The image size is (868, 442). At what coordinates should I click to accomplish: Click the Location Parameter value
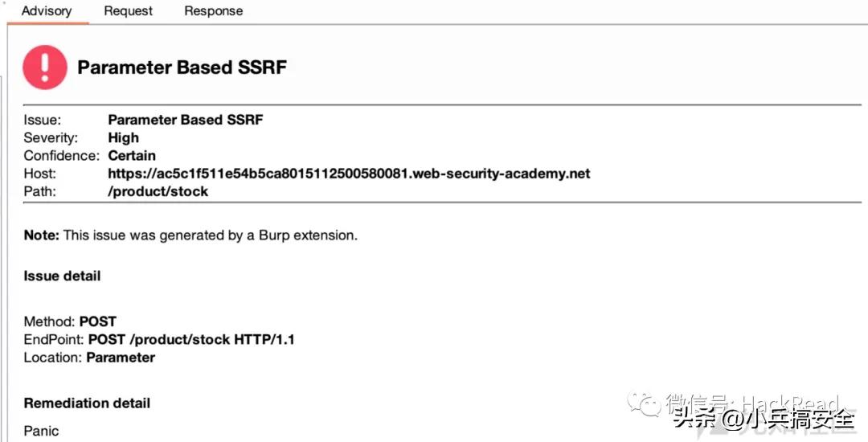[121, 358]
